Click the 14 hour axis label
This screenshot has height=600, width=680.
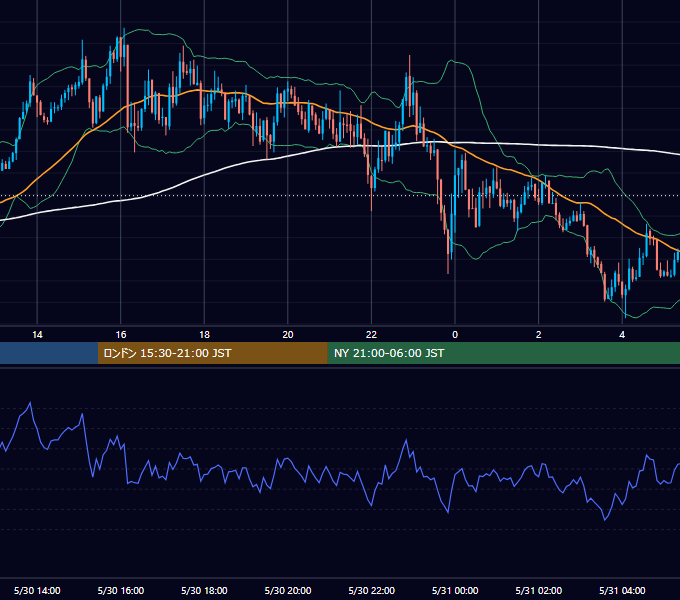point(37,335)
